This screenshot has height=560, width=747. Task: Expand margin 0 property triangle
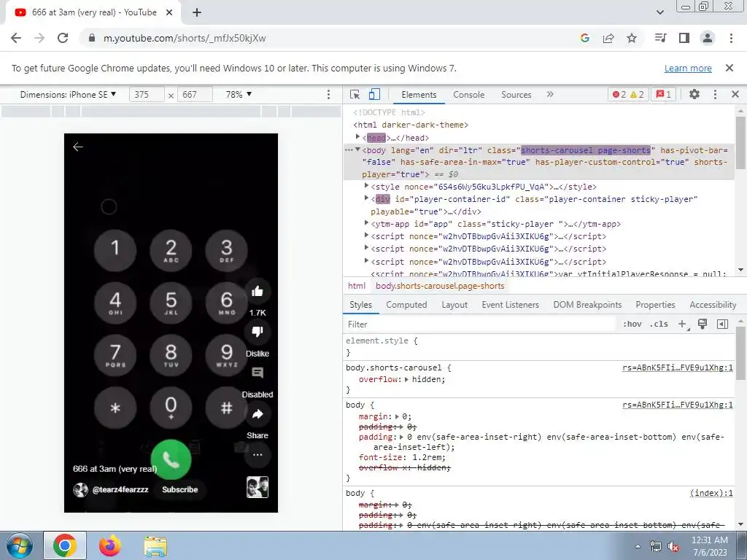pyautogui.click(x=397, y=416)
